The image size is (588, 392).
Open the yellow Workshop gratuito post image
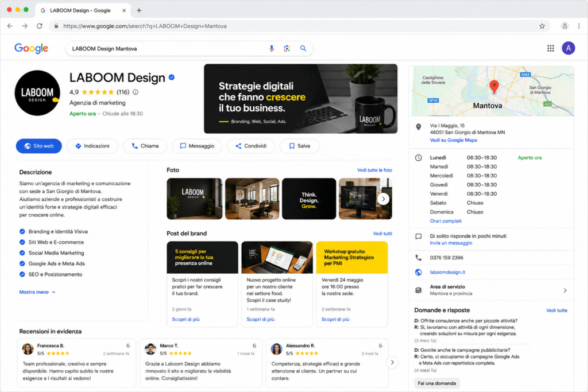(352, 258)
